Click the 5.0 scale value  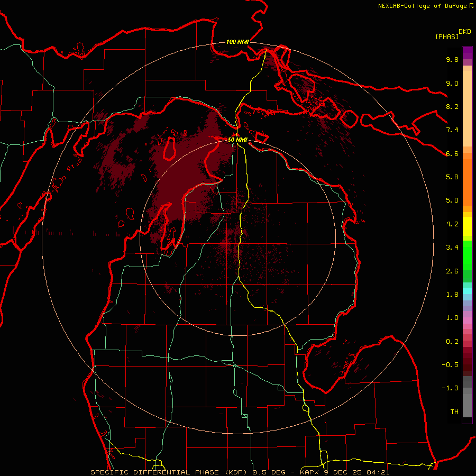[452, 200]
